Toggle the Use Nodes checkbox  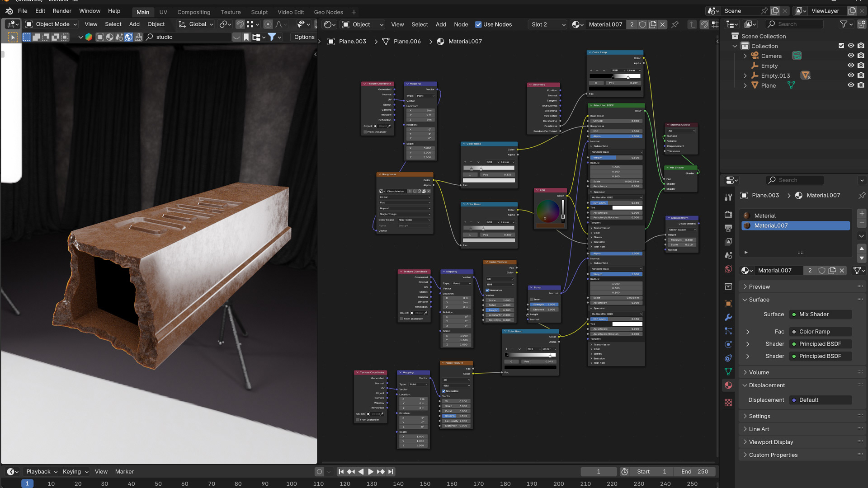(x=478, y=24)
